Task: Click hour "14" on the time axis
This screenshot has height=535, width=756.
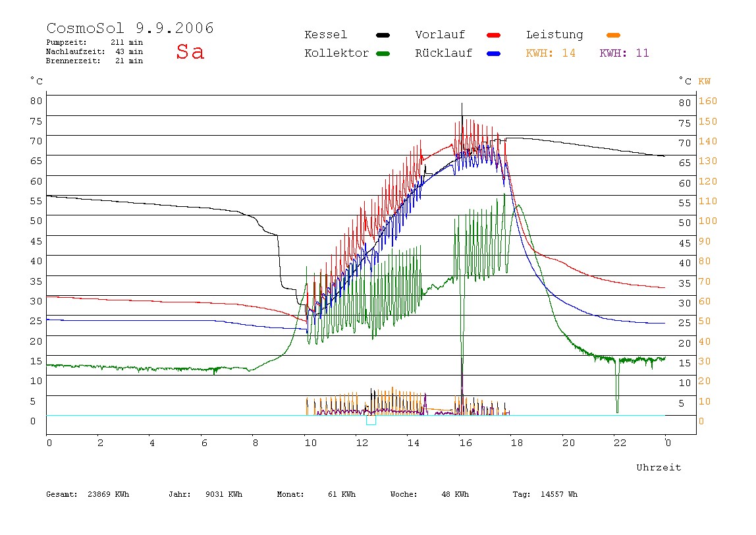Action: coord(413,443)
